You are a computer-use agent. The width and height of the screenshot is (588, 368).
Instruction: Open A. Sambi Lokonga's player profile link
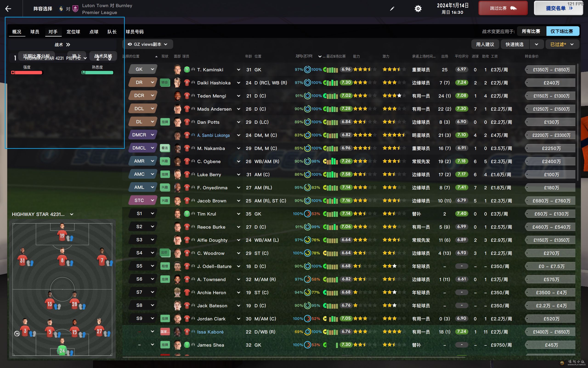tap(213, 135)
